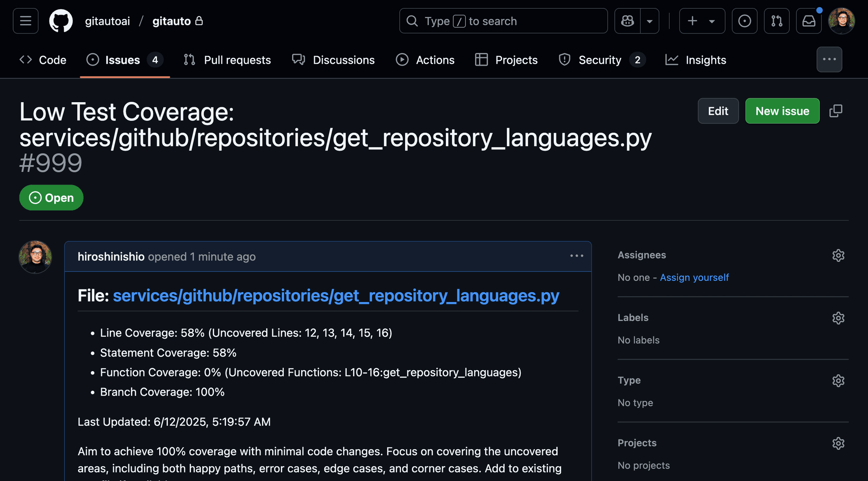868x481 pixels.
Task: Click the search bar field
Action: [x=503, y=21]
